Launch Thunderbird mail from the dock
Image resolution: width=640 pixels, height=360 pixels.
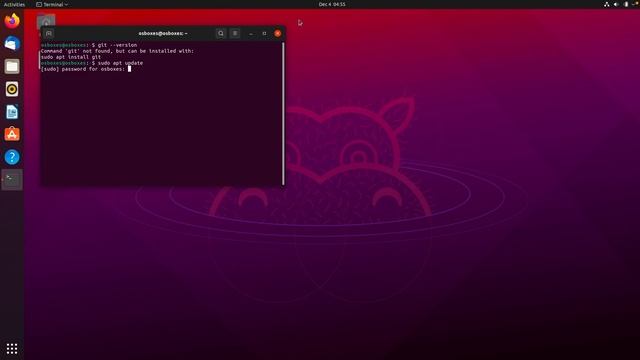(12, 43)
